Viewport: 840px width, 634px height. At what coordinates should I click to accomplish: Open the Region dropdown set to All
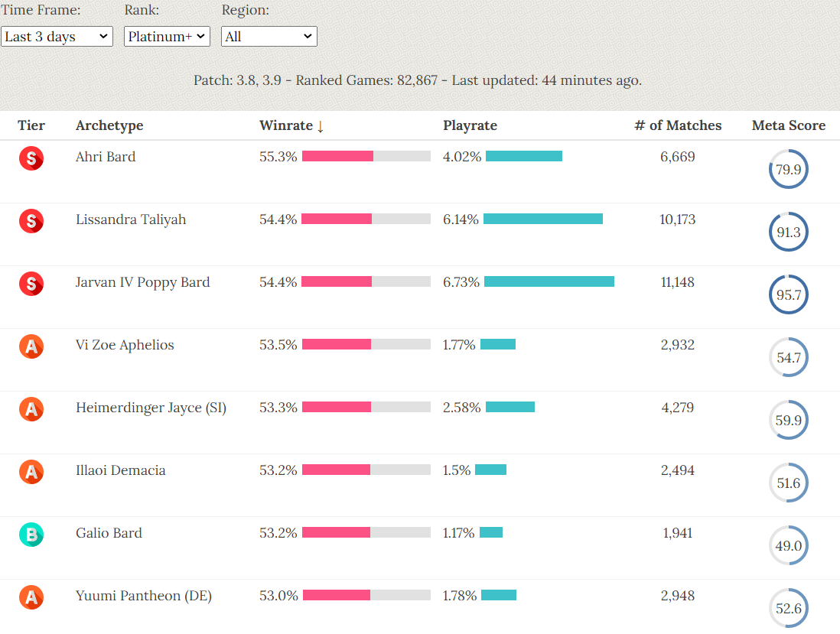coord(269,36)
